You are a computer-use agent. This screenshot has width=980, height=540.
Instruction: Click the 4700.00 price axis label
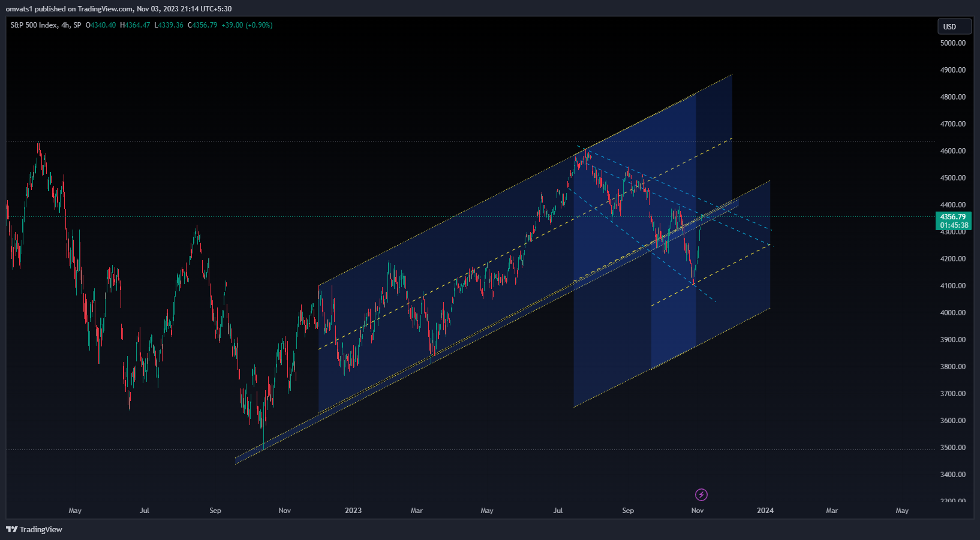pyautogui.click(x=953, y=124)
